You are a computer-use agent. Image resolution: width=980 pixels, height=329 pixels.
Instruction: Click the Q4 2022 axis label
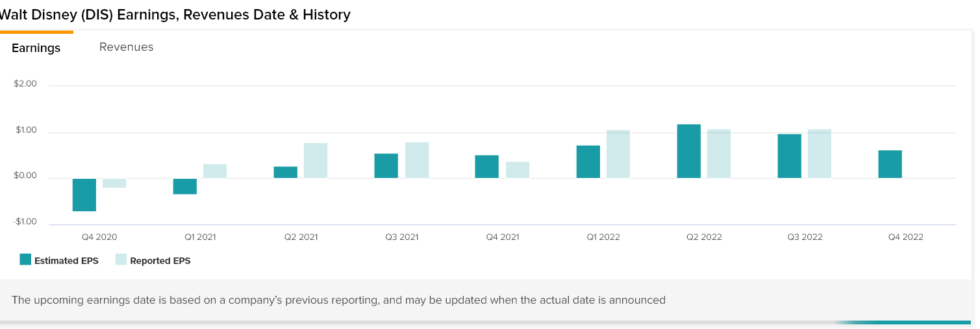click(x=906, y=237)
